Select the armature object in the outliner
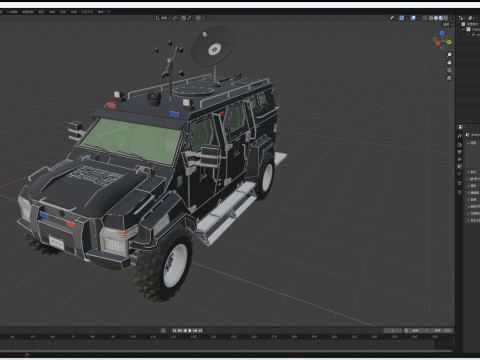Screen dimensions: 480x360 476,35
